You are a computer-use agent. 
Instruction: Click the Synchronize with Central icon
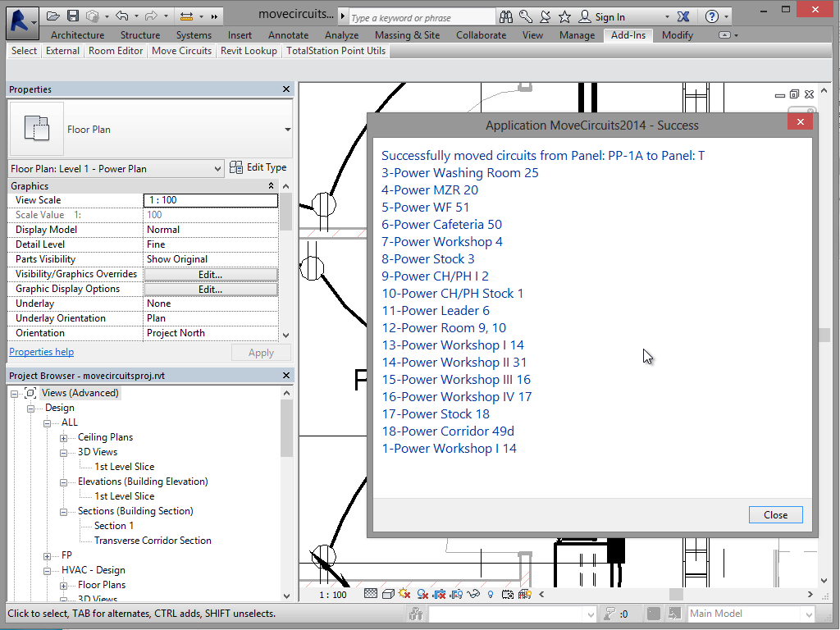click(x=93, y=16)
